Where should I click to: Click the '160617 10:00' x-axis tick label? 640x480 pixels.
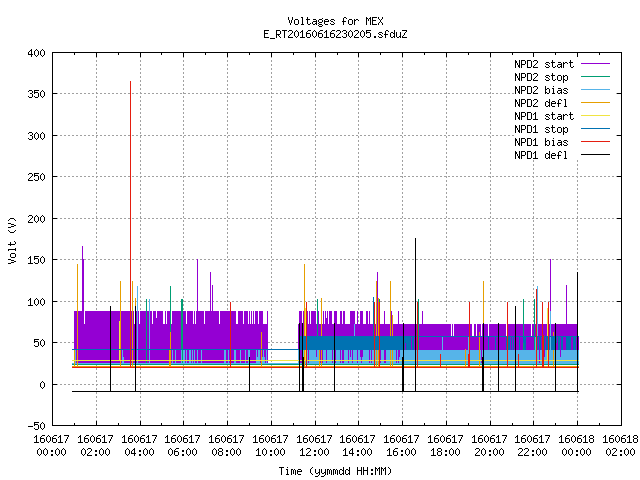270,446
